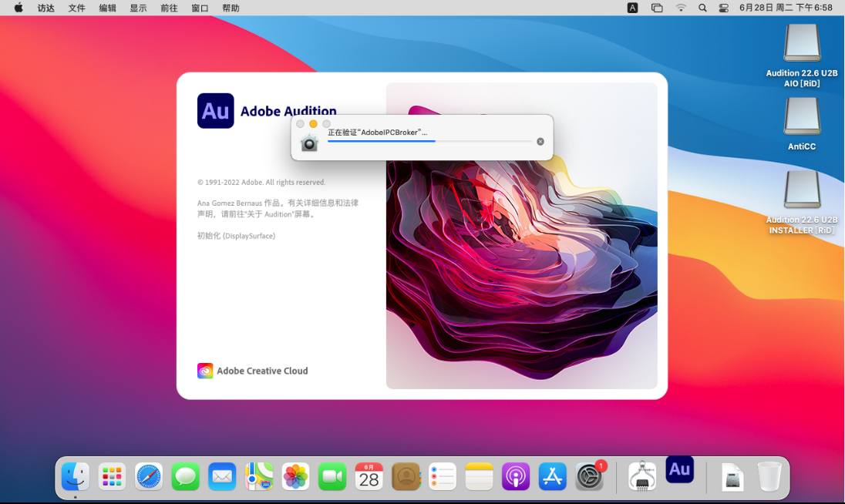845x504 pixels.
Task: Click the Ana Gomez Bernaus credit text
Action: pos(278,208)
